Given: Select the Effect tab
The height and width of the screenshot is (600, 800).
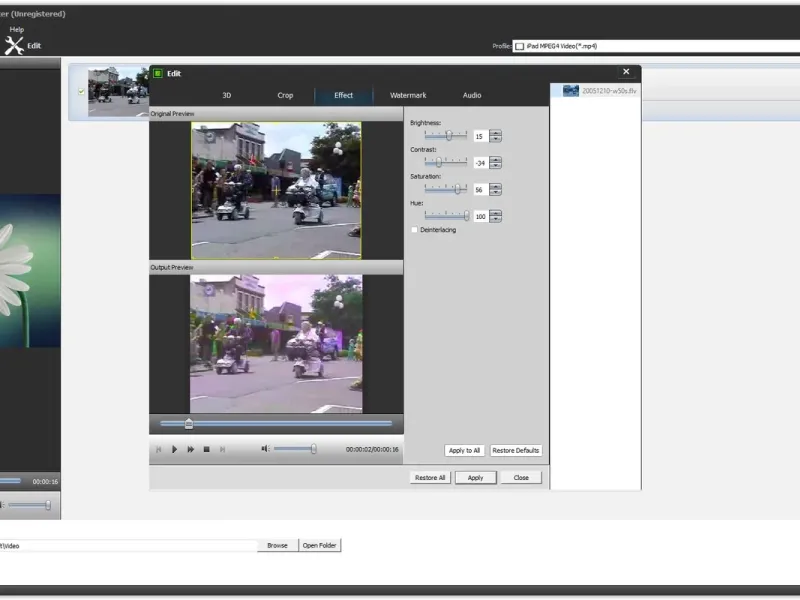Looking at the screenshot, I should point(343,95).
